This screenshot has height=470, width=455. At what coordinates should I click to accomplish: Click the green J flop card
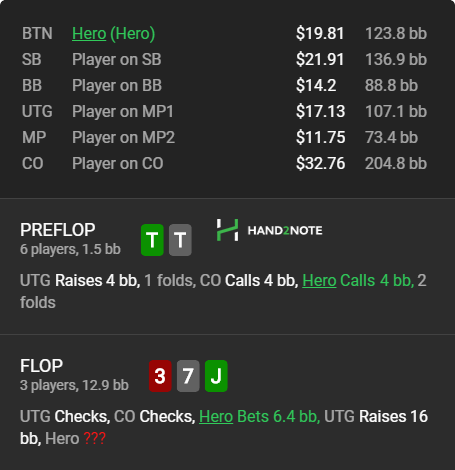[216, 376]
